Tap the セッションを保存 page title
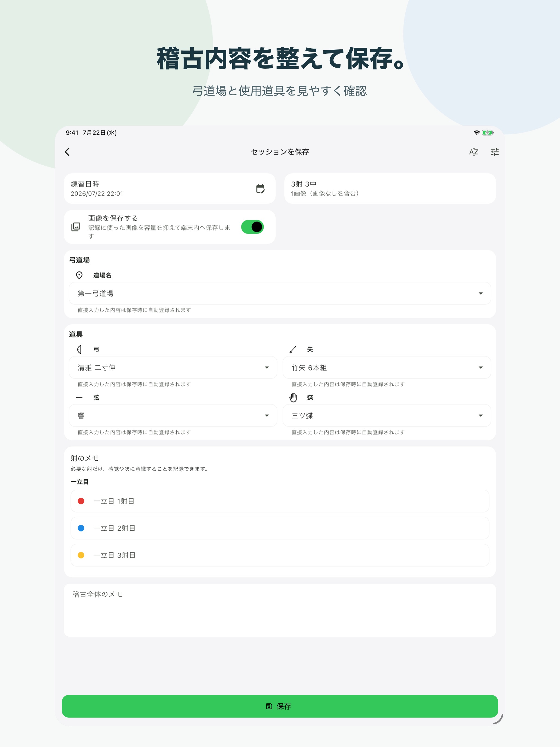560x747 pixels. point(280,152)
